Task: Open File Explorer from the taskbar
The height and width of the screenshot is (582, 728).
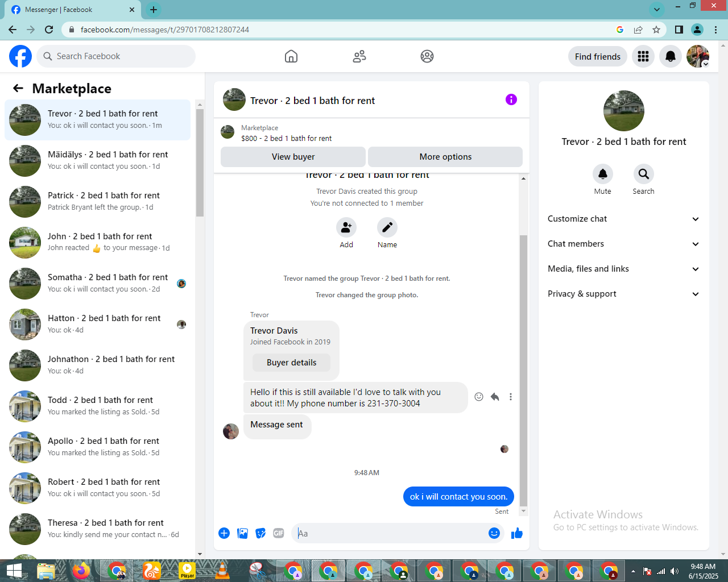Action: 46,571
